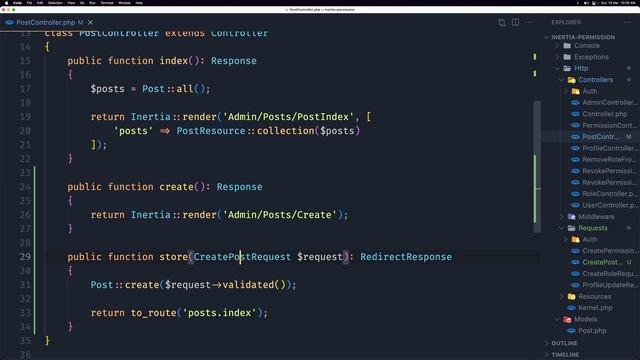
Task: Open Kernel.php in explorer
Action: coord(595,308)
